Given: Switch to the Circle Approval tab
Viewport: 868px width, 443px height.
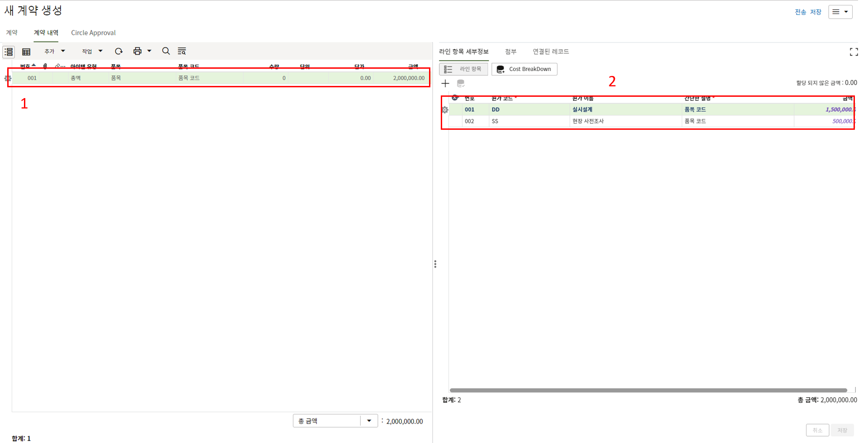Looking at the screenshot, I should point(93,33).
